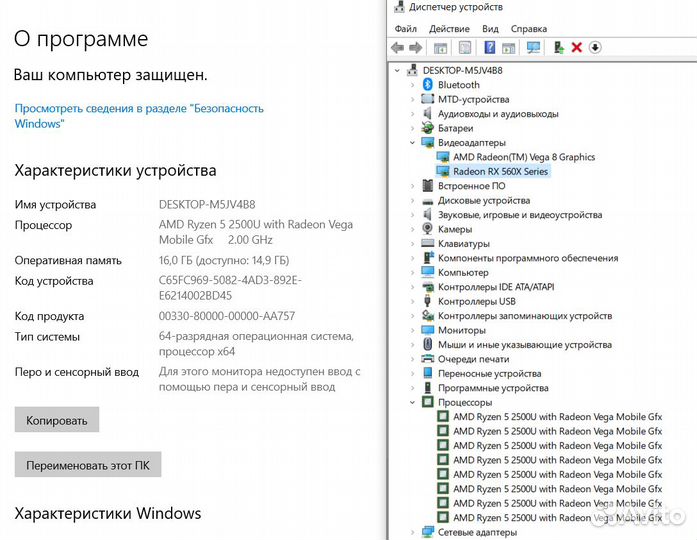Click the Копировать button
Image resolution: width=697 pixels, height=540 pixels.
56,420
